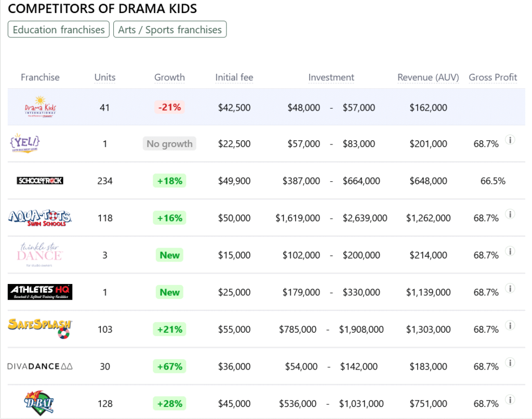Click the $1,303,000 revenue cell
Viewport: 532px width, 419px height.
[428, 329]
